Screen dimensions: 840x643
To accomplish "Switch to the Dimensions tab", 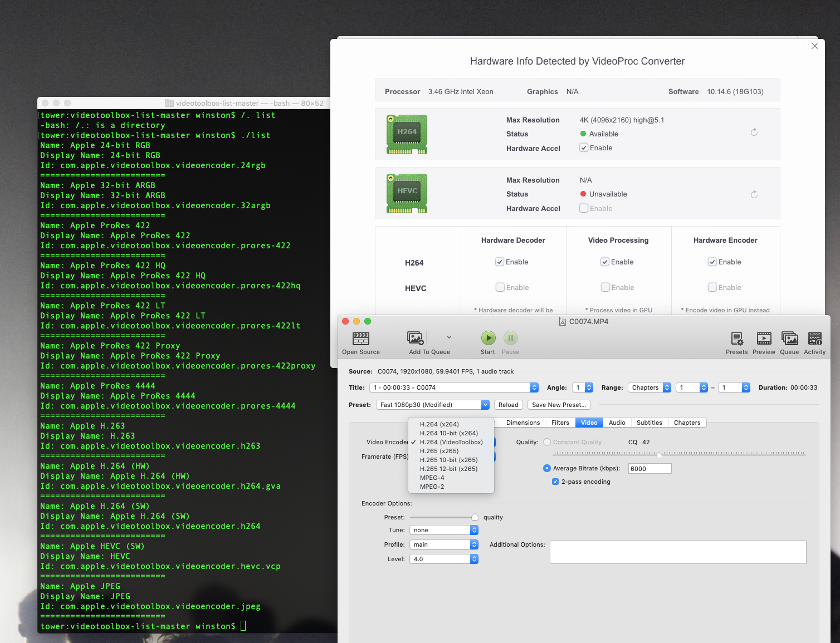I will click(523, 423).
